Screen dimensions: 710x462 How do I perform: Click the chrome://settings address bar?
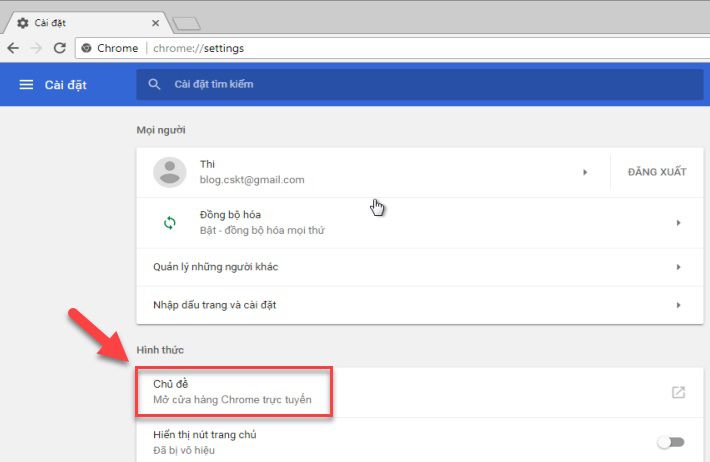(x=392, y=48)
